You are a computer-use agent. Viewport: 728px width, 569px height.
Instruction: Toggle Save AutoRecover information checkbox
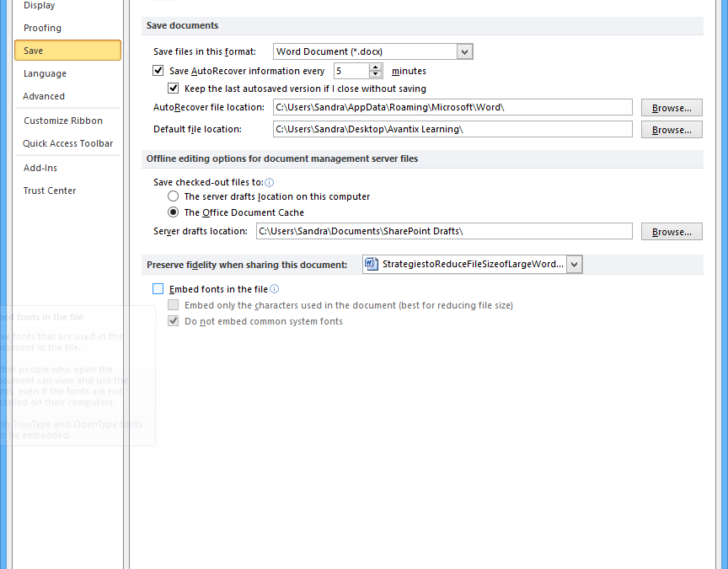[158, 72]
